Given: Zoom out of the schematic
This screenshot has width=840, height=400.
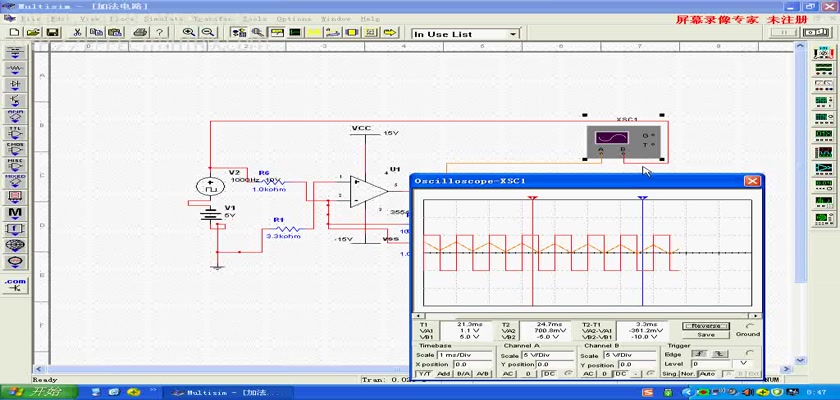Looking at the screenshot, I should (208, 33).
